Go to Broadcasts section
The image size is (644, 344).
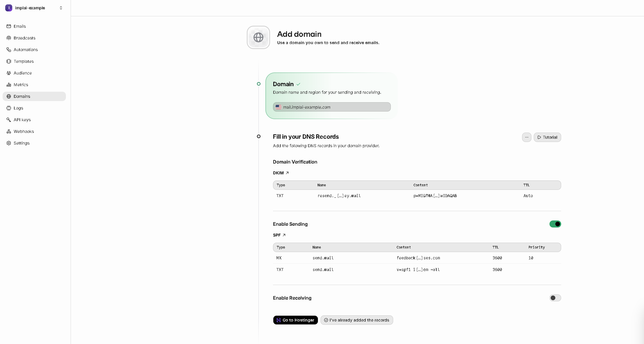[x=34, y=38]
